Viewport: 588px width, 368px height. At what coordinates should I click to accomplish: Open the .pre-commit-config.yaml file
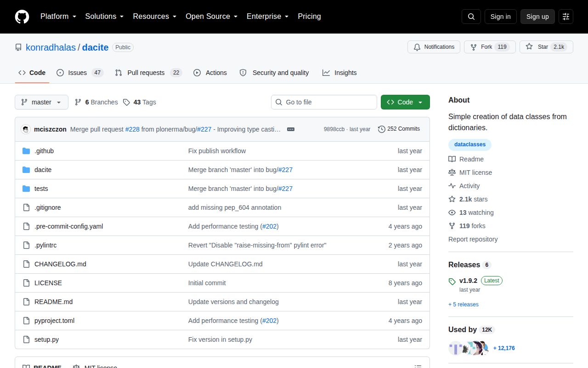click(x=68, y=226)
